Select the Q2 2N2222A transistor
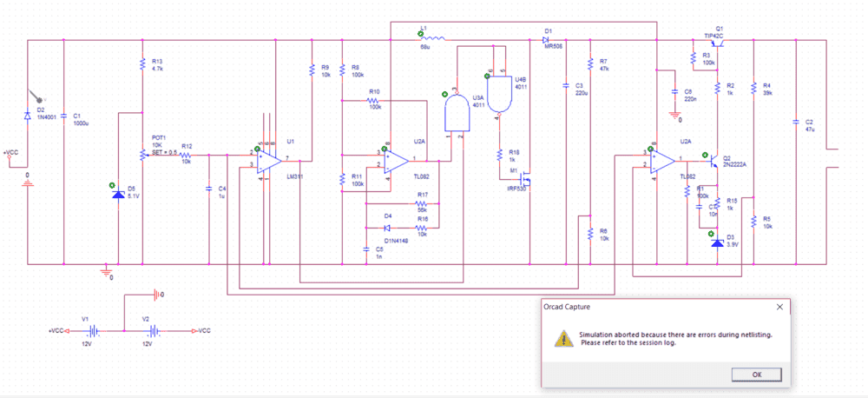Viewport: 868px width, 398px height. (x=714, y=162)
